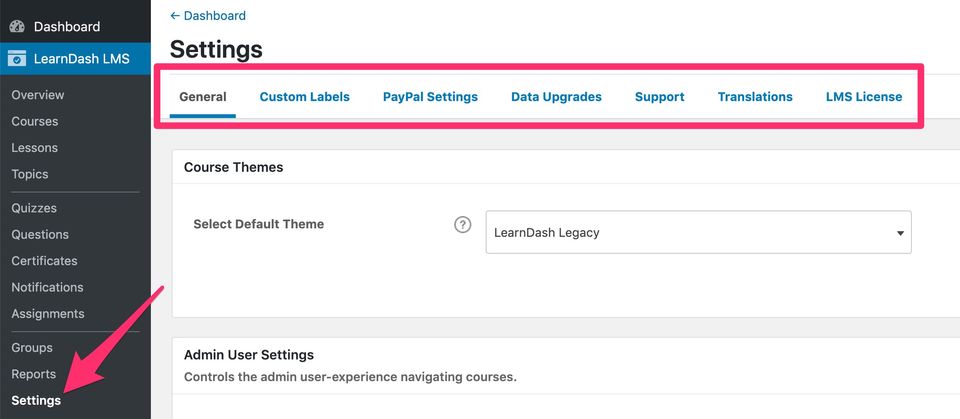The image size is (960, 419).
Task: Switch to the Custom Labels tab
Action: point(304,97)
